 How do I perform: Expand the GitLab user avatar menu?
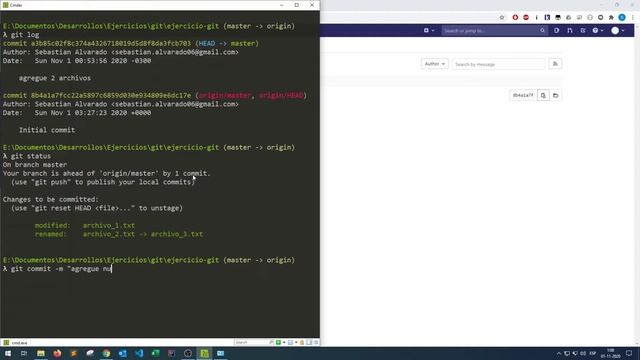point(618,31)
